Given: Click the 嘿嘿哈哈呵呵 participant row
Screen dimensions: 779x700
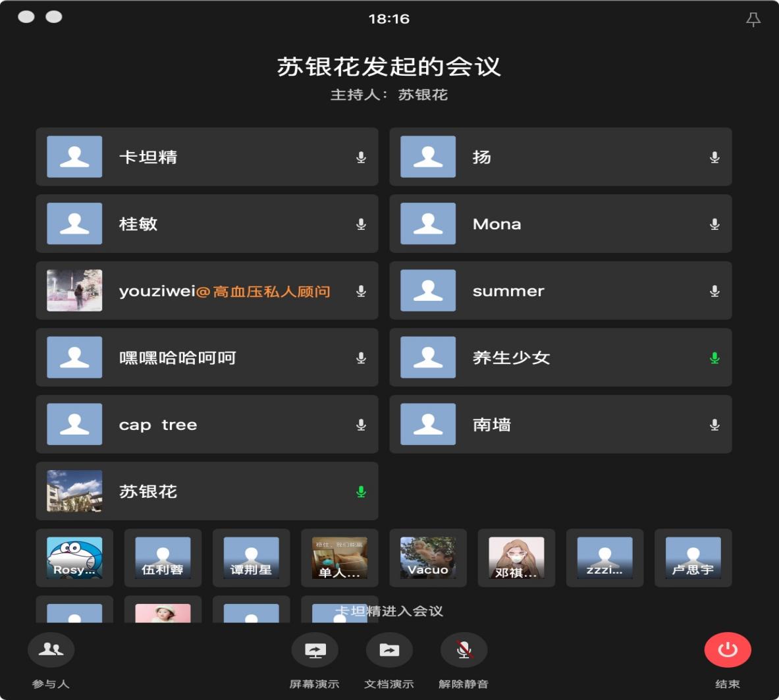Looking at the screenshot, I should (x=207, y=358).
